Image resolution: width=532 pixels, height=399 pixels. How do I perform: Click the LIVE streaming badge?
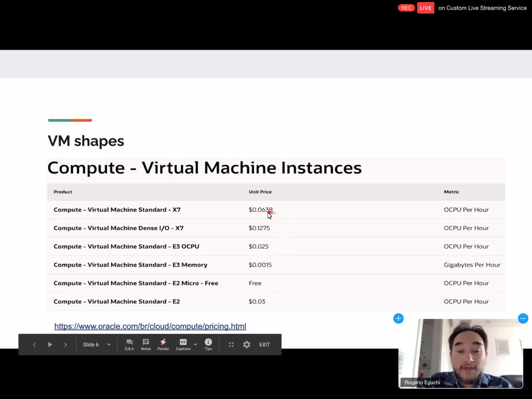click(x=426, y=8)
